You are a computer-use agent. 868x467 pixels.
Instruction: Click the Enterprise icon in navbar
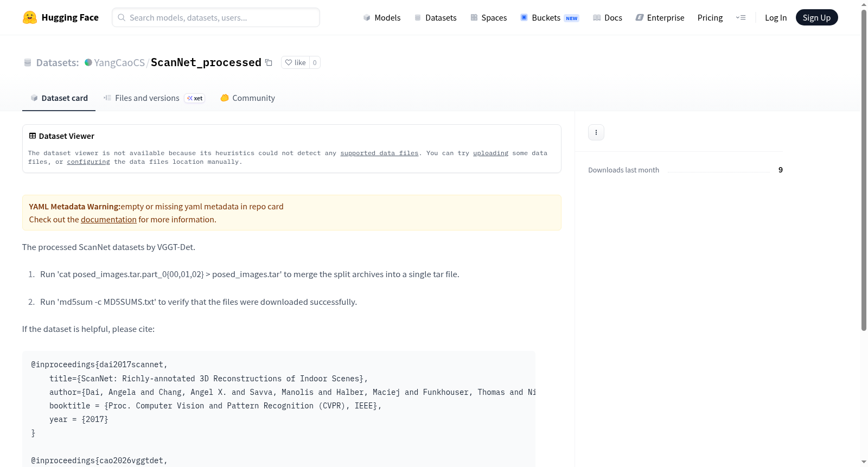coord(640,18)
